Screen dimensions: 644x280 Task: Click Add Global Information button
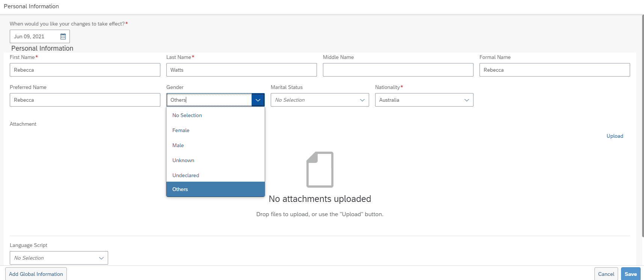[x=36, y=274]
